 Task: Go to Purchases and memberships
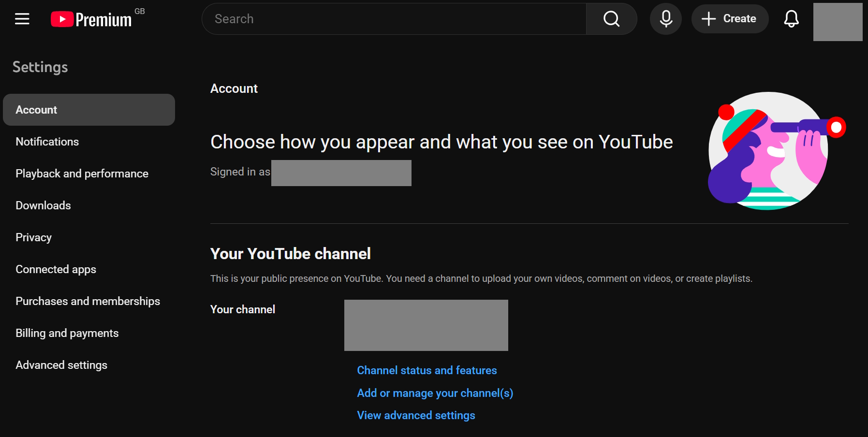(x=88, y=301)
